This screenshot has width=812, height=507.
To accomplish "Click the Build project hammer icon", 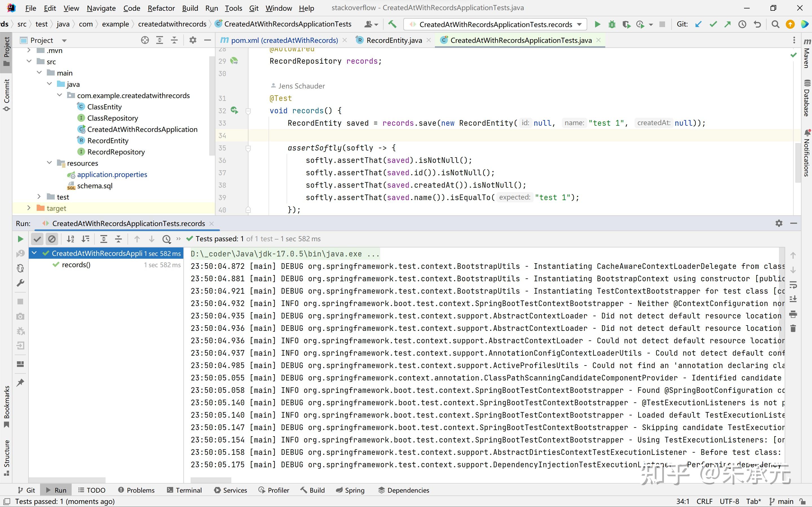I will pos(392,24).
